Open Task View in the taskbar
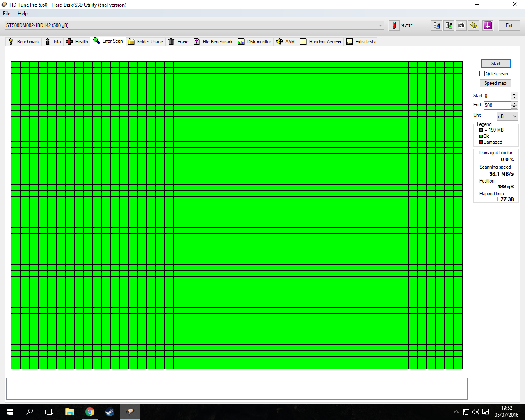525x420 pixels. (x=49, y=412)
